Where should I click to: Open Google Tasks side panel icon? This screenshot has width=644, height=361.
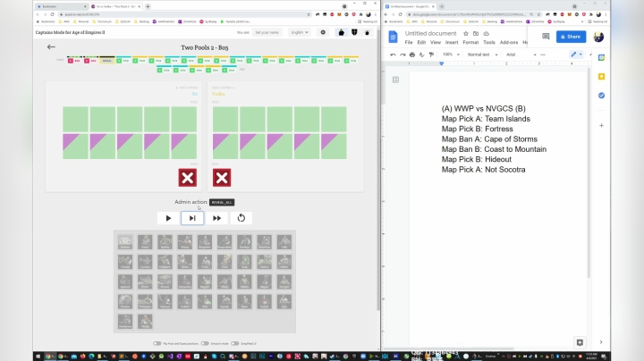[x=601, y=96]
